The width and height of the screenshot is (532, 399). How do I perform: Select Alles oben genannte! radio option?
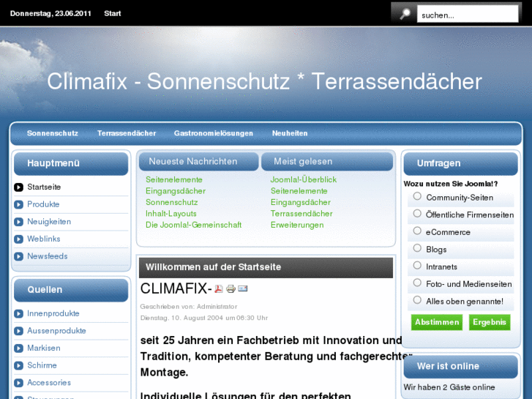(x=417, y=300)
